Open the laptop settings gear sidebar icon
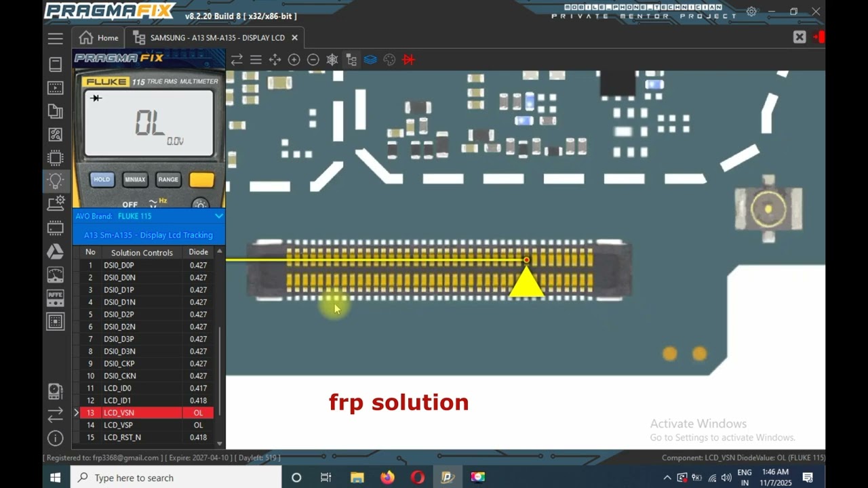 pos(56,203)
